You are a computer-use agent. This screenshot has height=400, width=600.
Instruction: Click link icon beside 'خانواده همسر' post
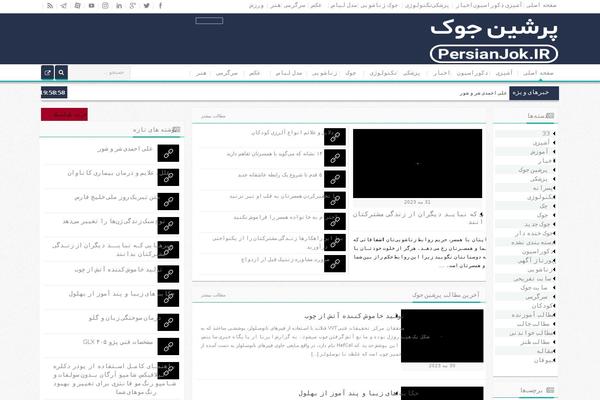click(335, 221)
